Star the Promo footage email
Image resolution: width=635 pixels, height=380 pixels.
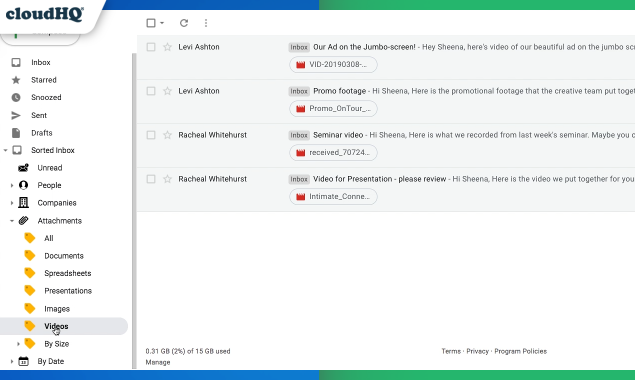point(167,91)
